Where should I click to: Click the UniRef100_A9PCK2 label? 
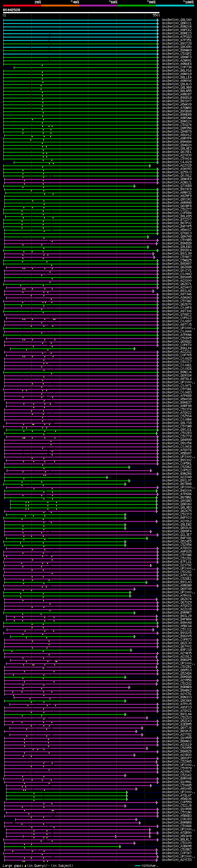pos(177,30)
